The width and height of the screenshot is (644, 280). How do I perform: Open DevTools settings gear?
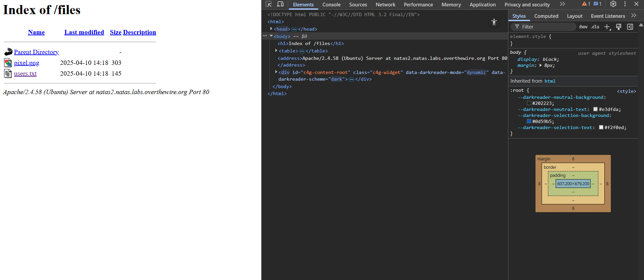click(x=613, y=4)
